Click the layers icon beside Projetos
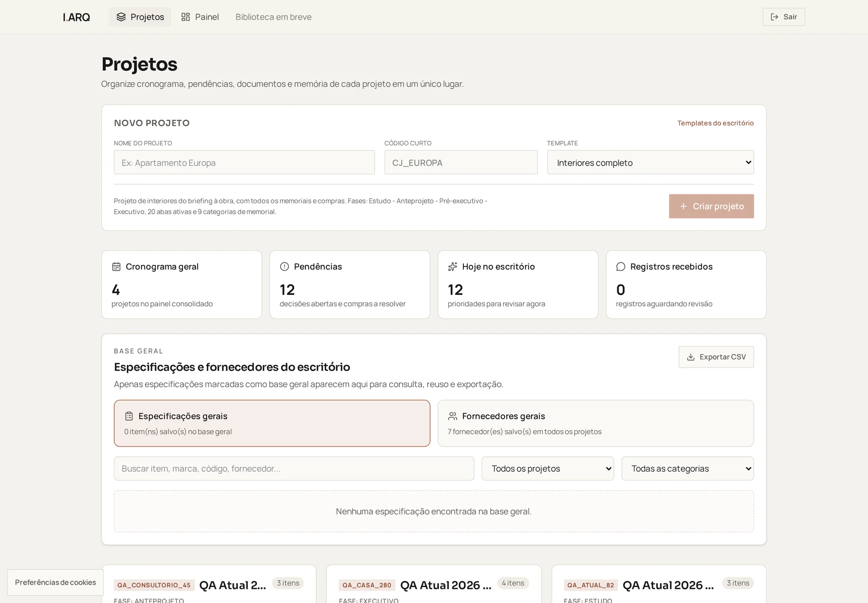This screenshot has width=868, height=603. [x=121, y=17]
